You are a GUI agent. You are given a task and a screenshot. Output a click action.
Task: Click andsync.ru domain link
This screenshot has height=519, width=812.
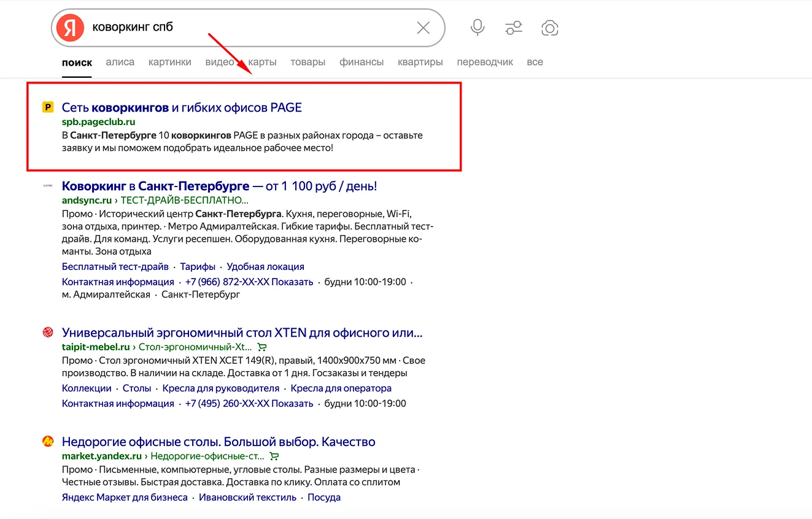(87, 200)
